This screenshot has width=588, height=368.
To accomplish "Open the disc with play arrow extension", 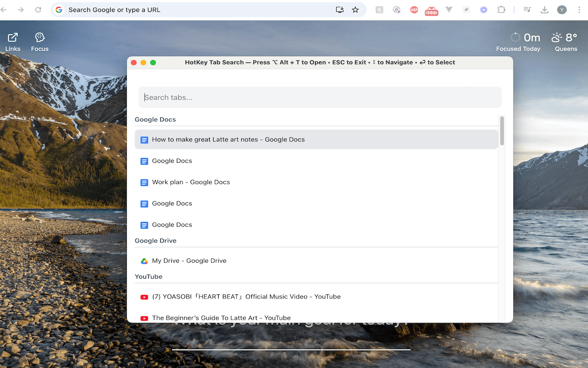I will pyautogui.click(x=396, y=10).
